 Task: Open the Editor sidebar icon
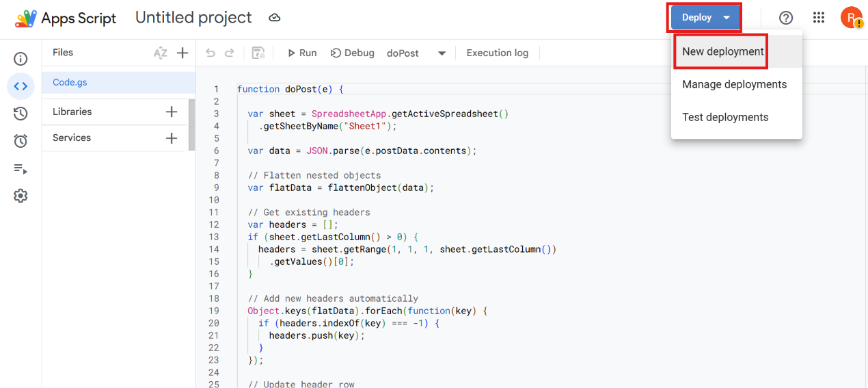[21, 86]
